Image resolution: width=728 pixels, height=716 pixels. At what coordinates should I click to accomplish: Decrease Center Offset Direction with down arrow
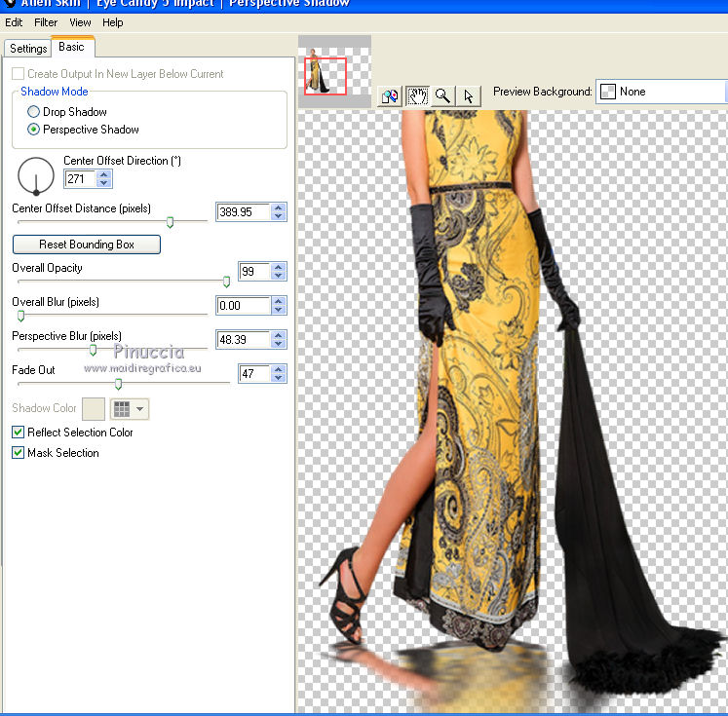click(104, 183)
